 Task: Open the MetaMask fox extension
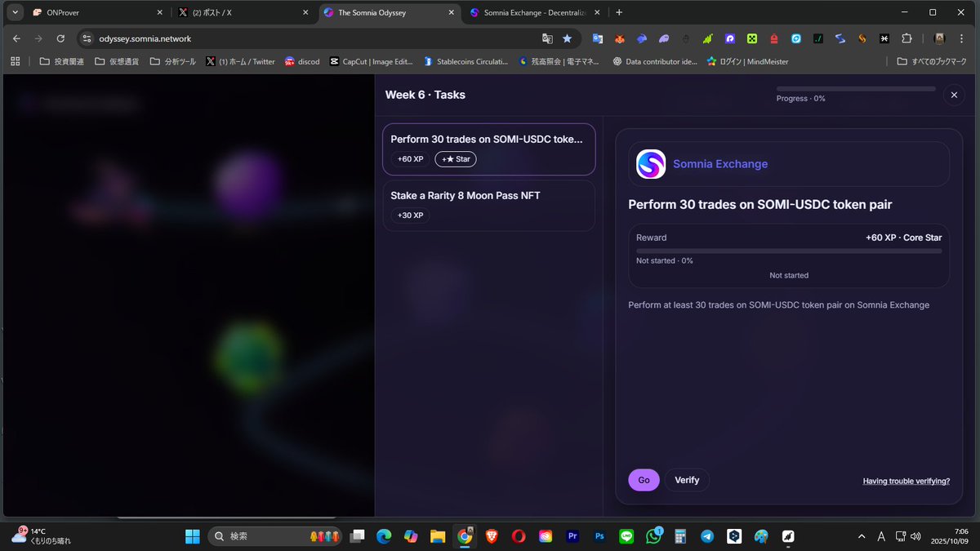click(x=620, y=38)
